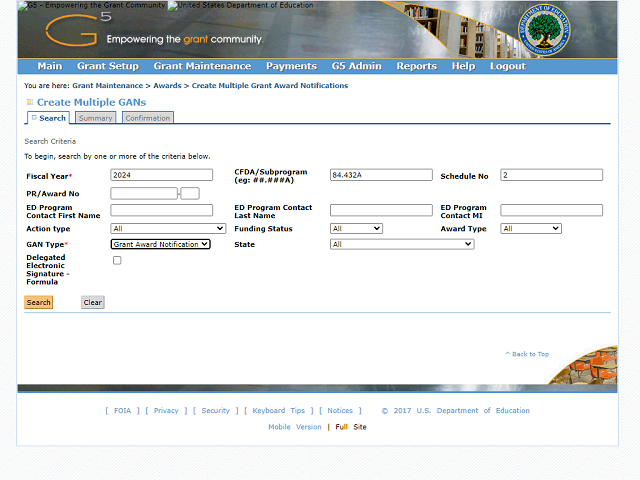Screen dimensions: 640x480
Task: Click Logout in the navigation bar
Action: pyautogui.click(x=508, y=66)
